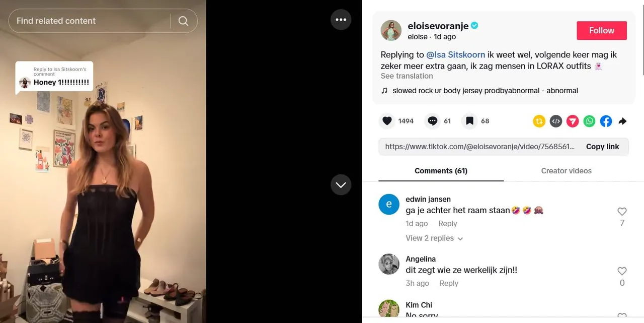Select the Comments (61) tab
The width and height of the screenshot is (644, 323).
(441, 171)
